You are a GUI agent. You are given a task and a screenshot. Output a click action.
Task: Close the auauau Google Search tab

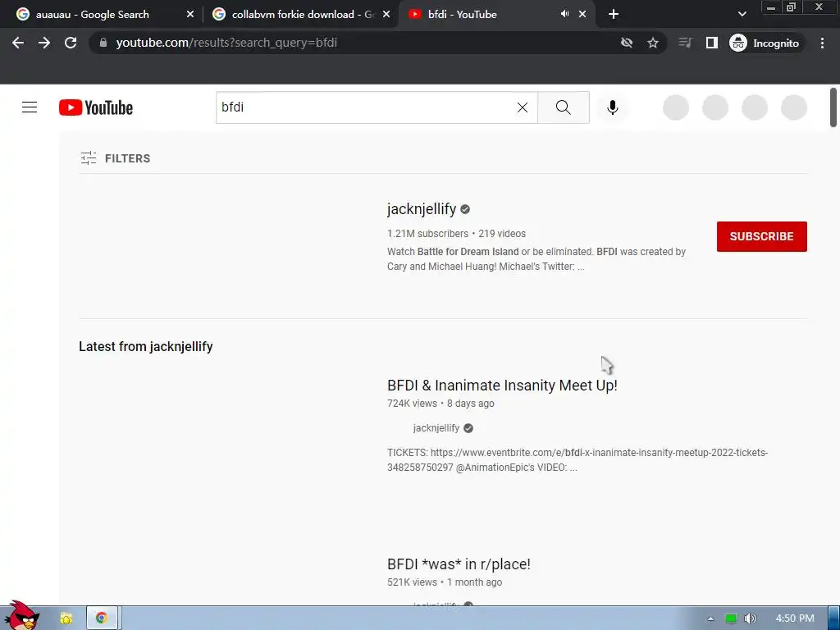190,15
